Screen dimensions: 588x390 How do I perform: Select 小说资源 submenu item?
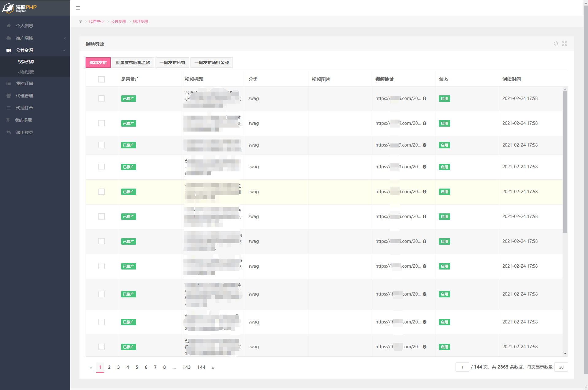click(26, 72)
